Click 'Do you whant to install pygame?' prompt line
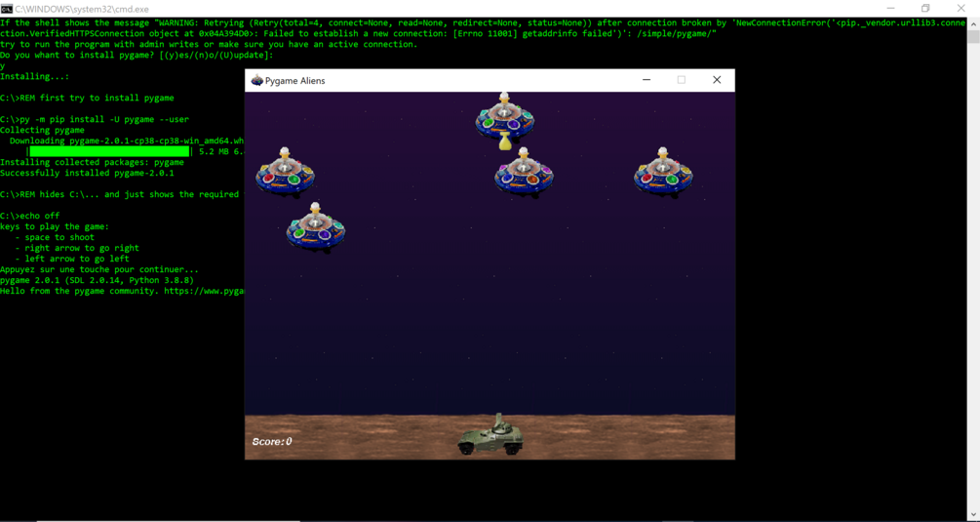The height and width of the screenshot is (522, 980). pyautogui.click(x=137, y=55)
